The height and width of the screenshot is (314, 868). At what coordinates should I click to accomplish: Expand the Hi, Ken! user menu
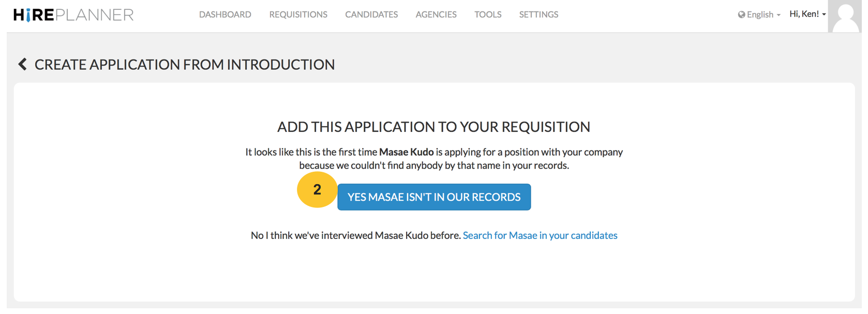[x=807, y=14]
